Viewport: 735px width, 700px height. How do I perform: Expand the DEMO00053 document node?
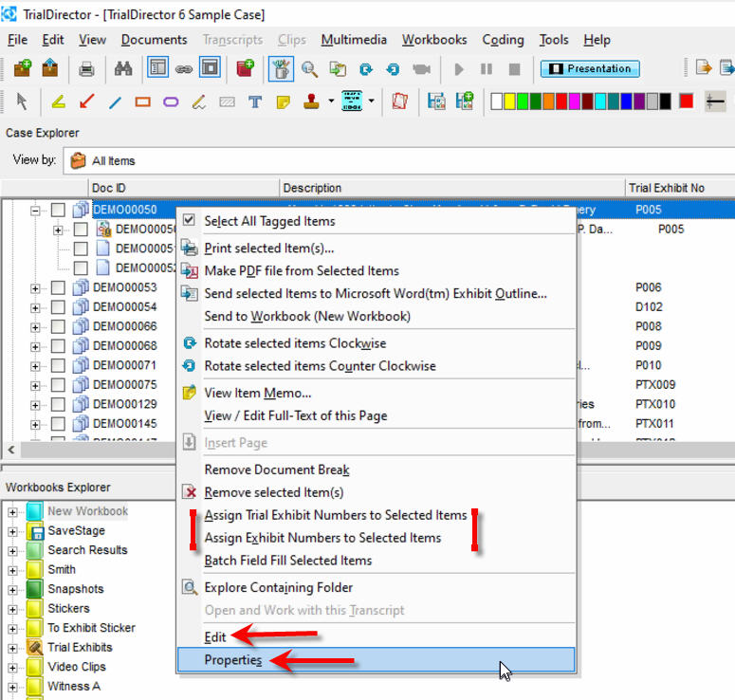point(35,288)
